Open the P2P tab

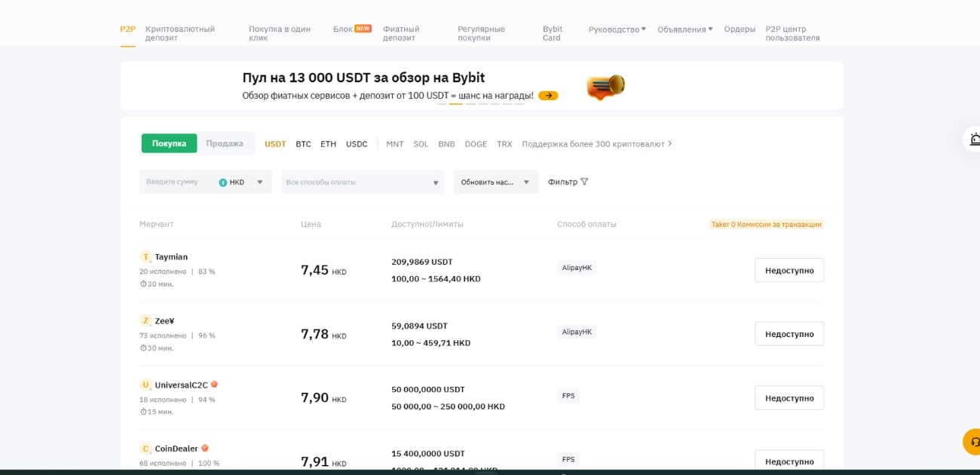127,29
